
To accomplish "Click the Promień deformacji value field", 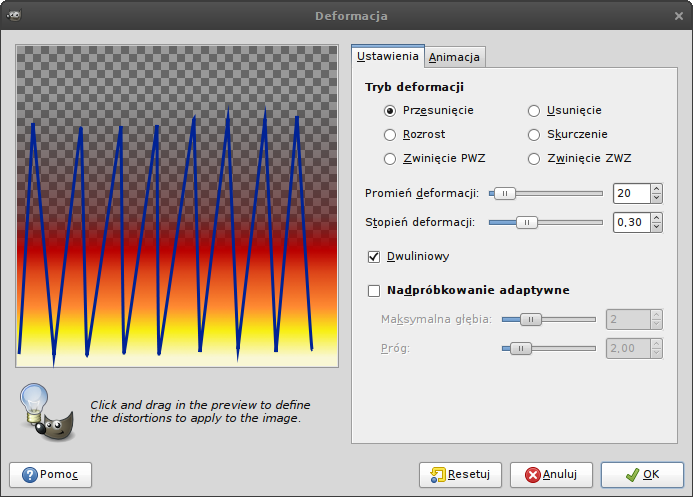I will click(x=631, y=193).
